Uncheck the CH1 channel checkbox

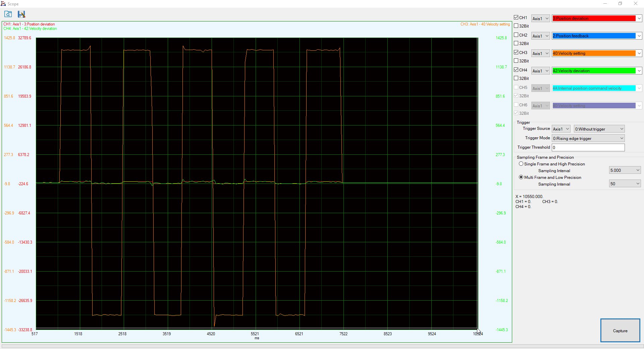516,17
